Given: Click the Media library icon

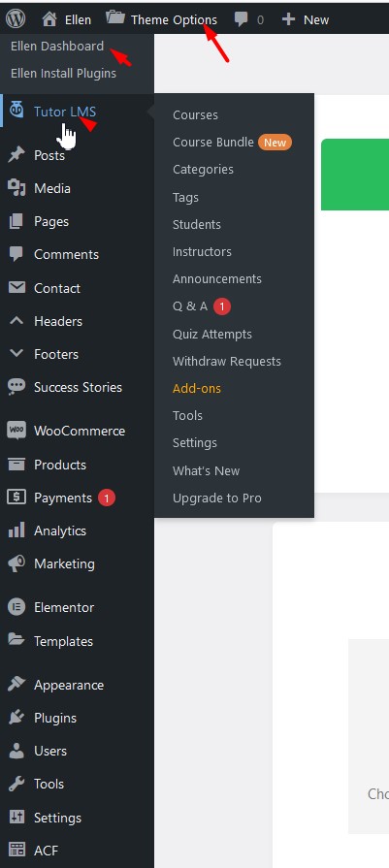Looking at the screenshot, I should tap(16, 189).
